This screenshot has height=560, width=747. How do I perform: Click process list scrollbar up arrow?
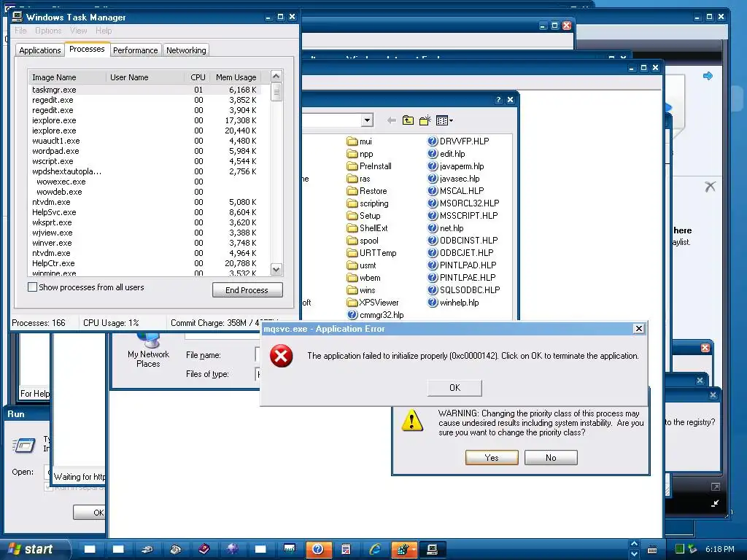pos(276,76)
